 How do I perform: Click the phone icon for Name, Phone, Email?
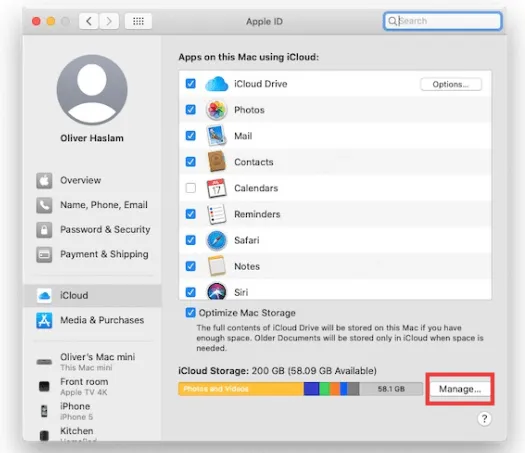[44, 205]
